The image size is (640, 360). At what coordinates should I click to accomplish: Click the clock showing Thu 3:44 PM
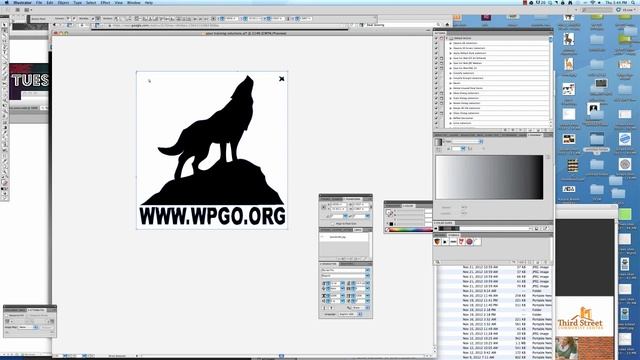pyautogui.click(x=616, y=2)
